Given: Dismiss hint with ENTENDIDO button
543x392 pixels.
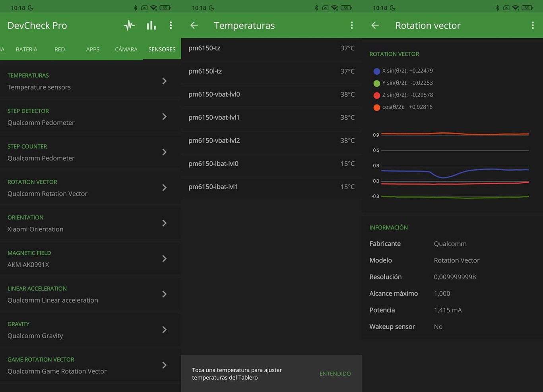Looking at the screenshot, I should click(335, 374).
